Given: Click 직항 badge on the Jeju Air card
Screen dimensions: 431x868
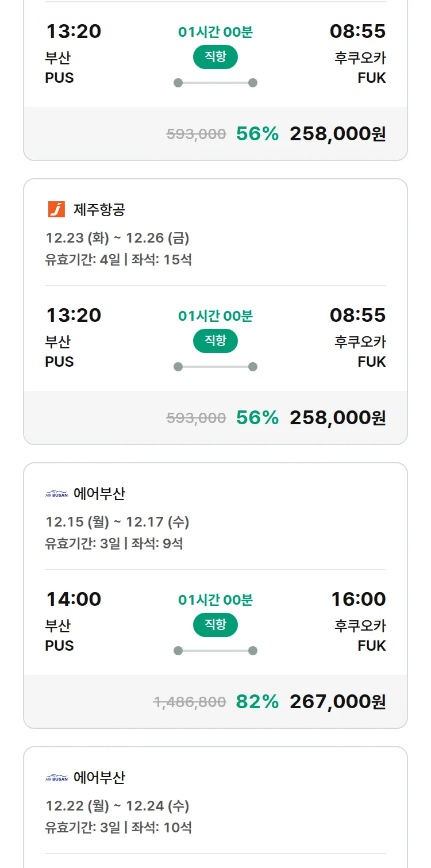Looking at the screenshot, I should 215,340.
